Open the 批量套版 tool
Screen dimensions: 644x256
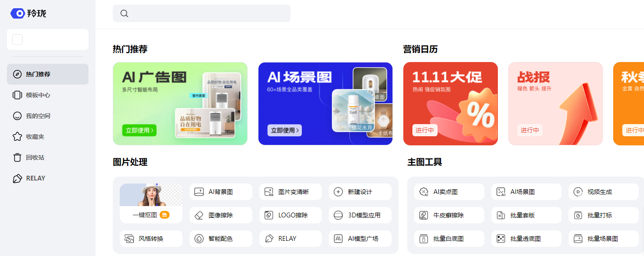pos(526,215)
